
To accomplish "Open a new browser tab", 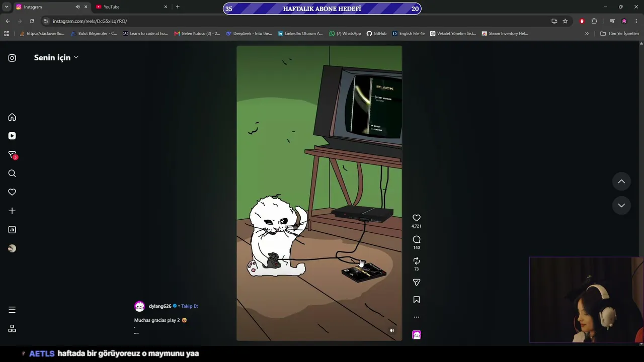I will point(178,7).
